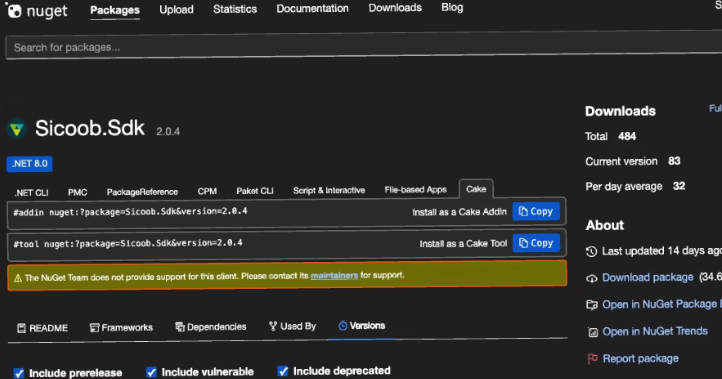Open the Downloads nav item
This screenshot has height=379, width=722.
pos(395,8)
